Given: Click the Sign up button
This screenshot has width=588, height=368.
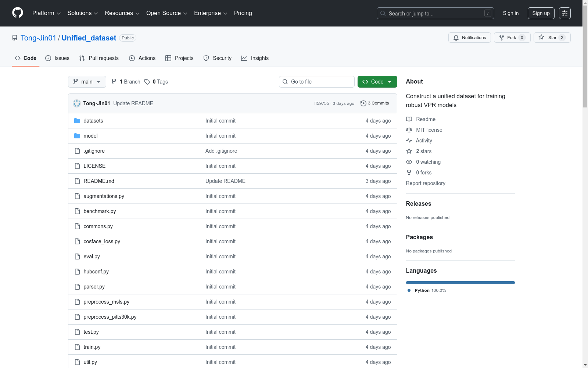Looking at the screenshot, I should click(x=541, y=13).
